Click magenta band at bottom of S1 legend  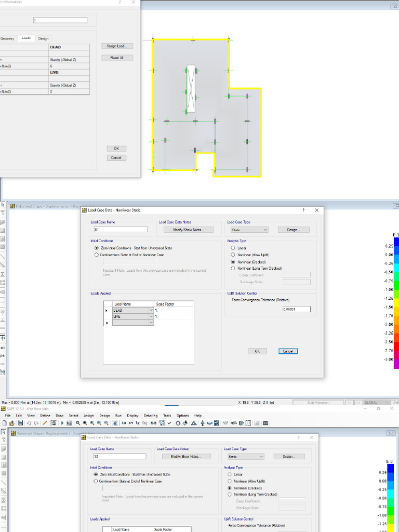tap(396, 365)
